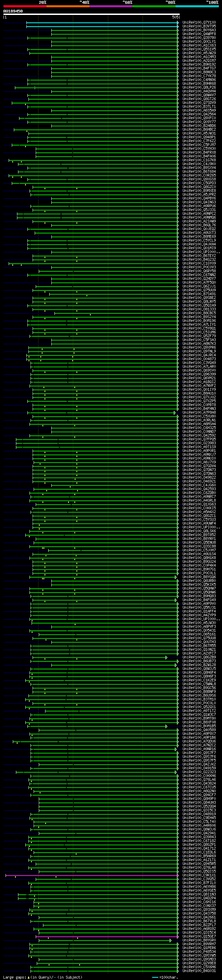The width and height of the screenshot is (222, 980).
Task: Select hit label UniRef100_C4MN96
Action: [x=199, y=80]
